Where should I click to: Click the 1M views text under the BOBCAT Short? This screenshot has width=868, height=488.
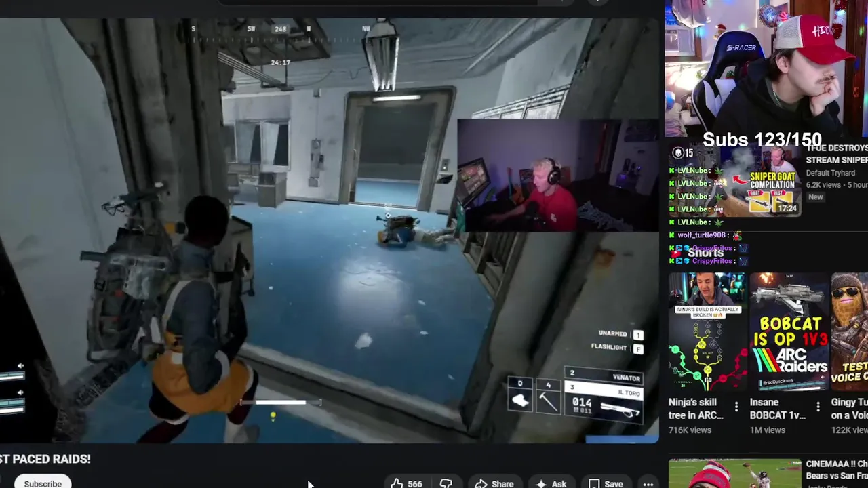(x=767, y=430)
